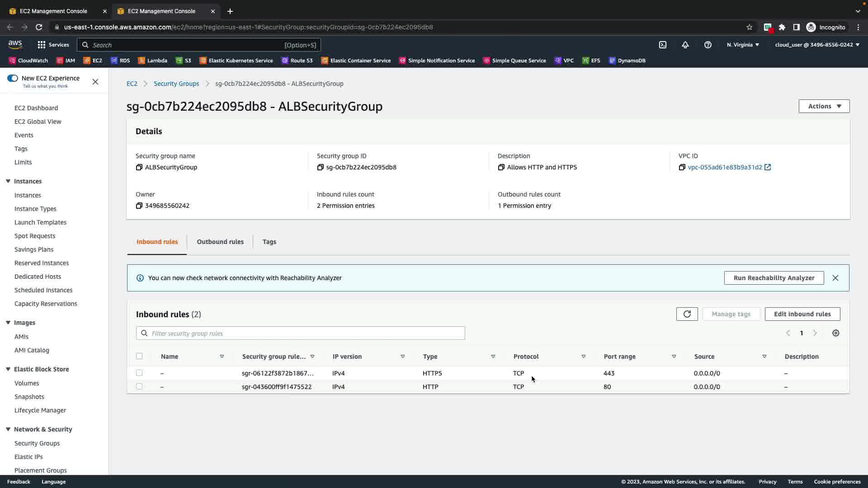Click the Filter security group rules field
This screenshot has width=868, height=488.
tap(301, 333)
